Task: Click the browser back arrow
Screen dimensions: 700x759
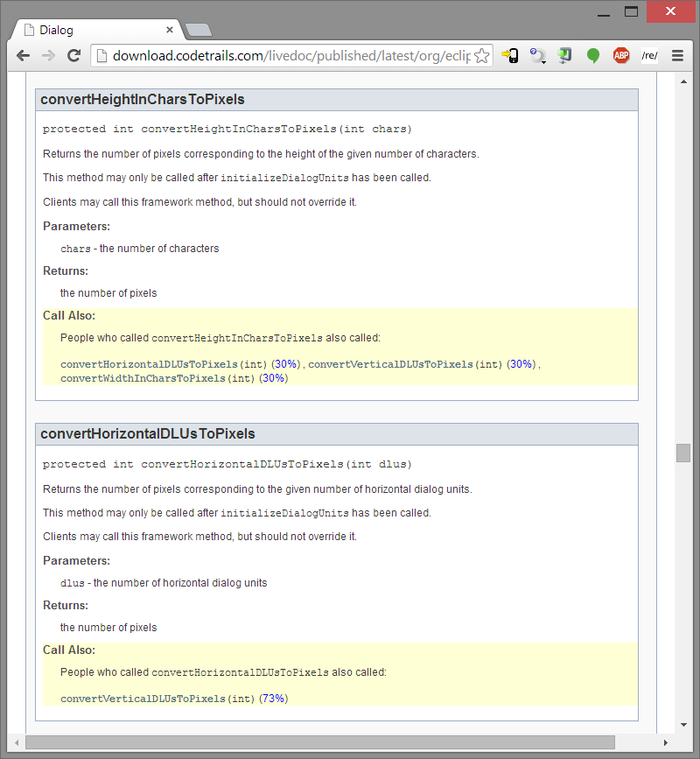Action: coord(23,55)
